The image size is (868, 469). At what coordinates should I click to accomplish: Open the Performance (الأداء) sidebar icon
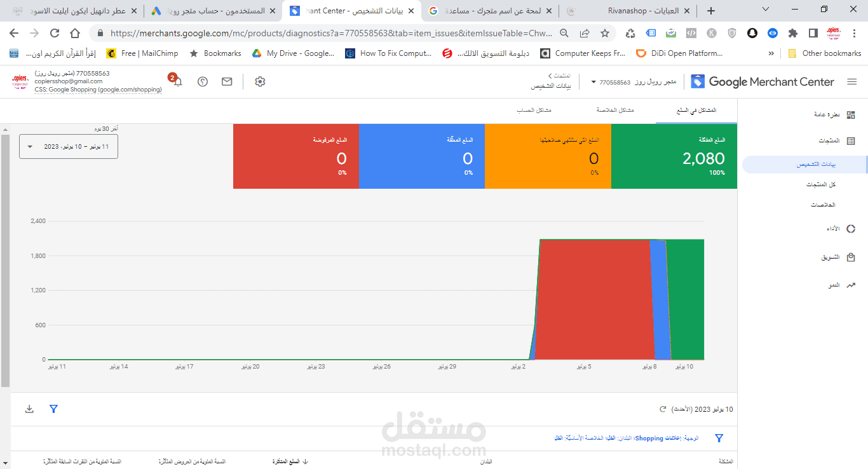click(851, 229)
